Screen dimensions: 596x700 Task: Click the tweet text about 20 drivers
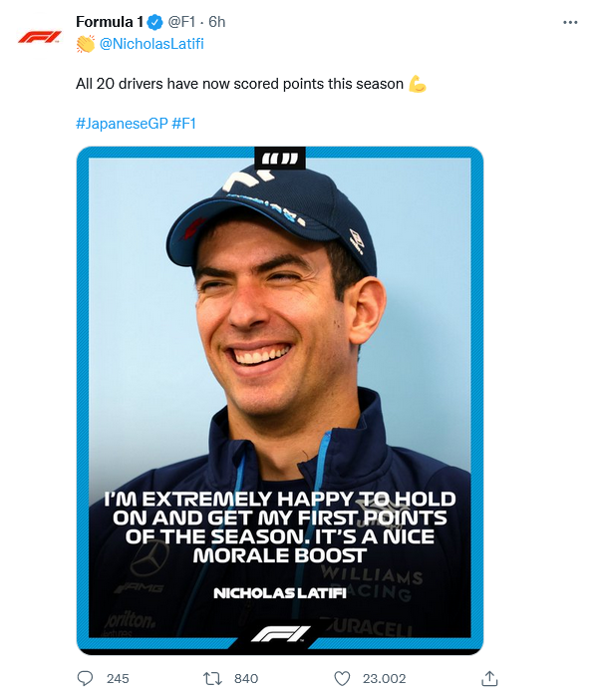[239, 84]
